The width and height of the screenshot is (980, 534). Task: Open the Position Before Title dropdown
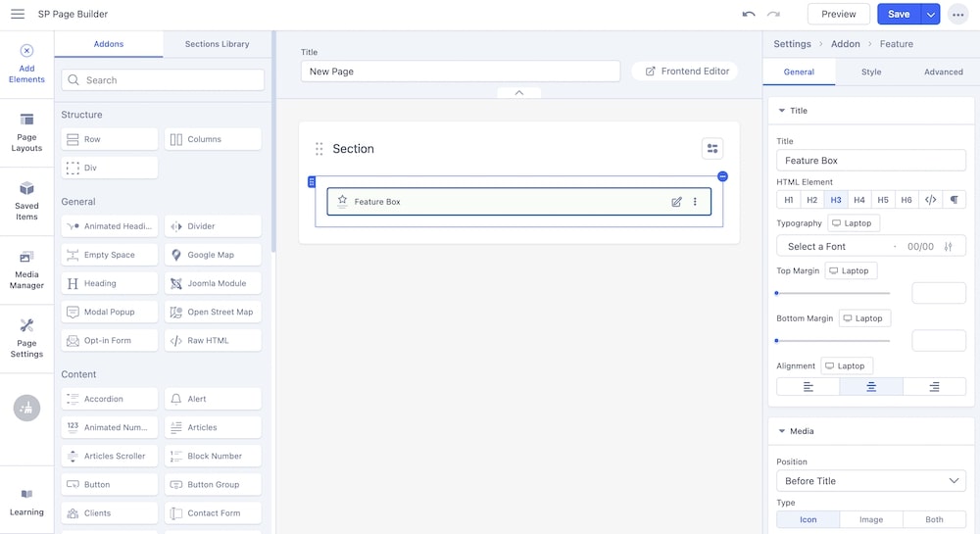[871, 481]
